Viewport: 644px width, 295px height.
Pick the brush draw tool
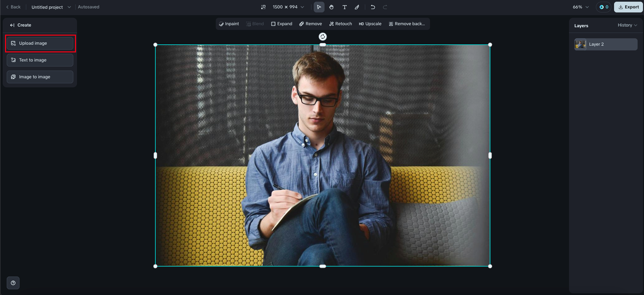357,7
